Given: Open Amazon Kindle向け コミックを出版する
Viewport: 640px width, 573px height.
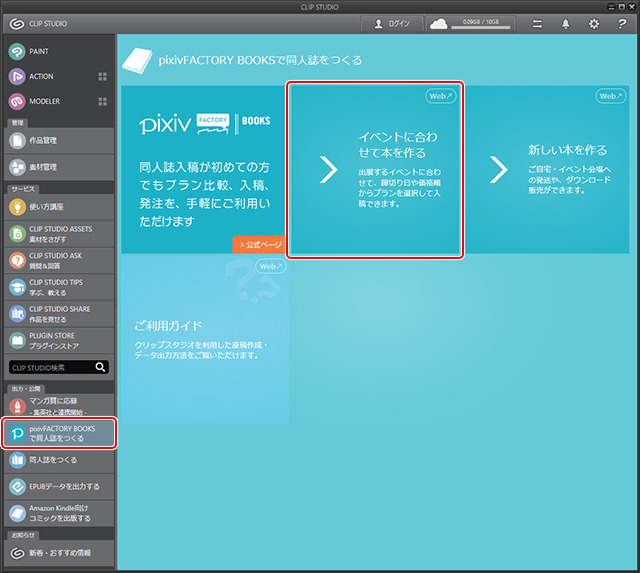Looking at the screenshot, I should [x=59, y=513].
